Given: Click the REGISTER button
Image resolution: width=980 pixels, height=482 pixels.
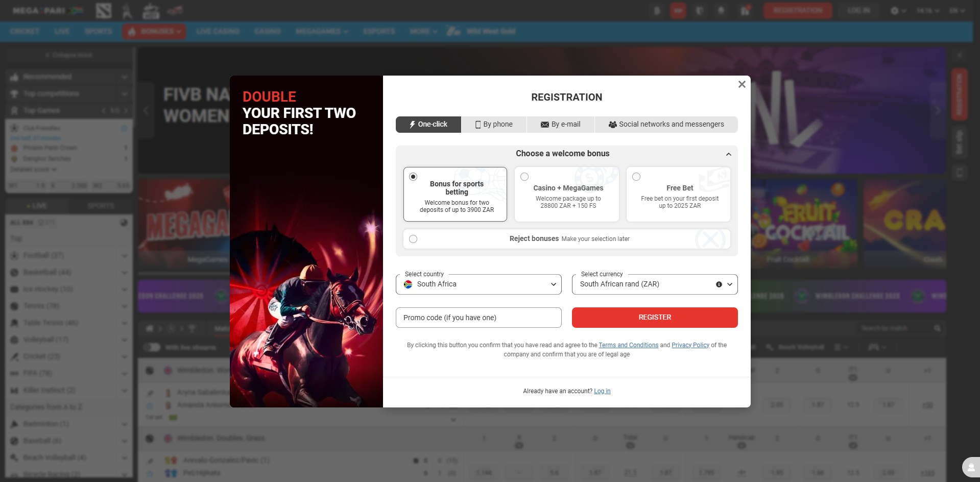Looking at the screenshot, I should (654, 317).
